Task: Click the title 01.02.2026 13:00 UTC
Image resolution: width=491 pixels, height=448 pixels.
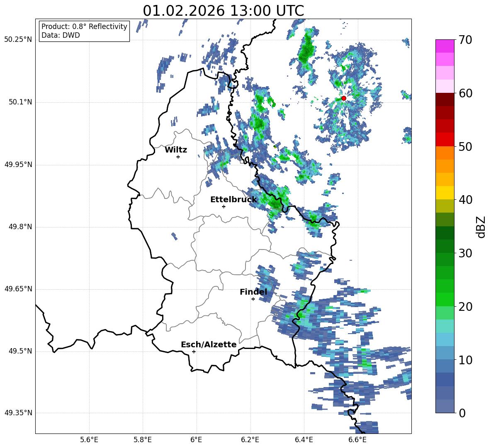Action: 223,11
